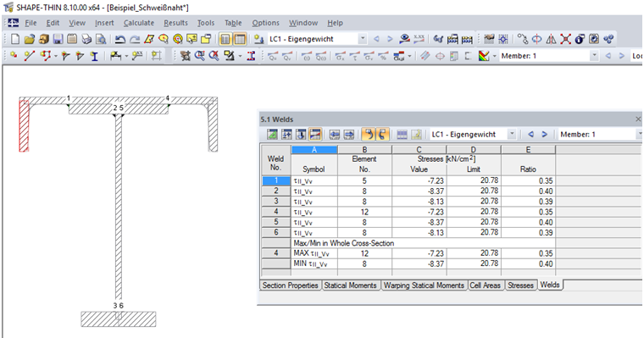Click the New file icon
Viewport: 644px width, 338px height.
(15, 39)
